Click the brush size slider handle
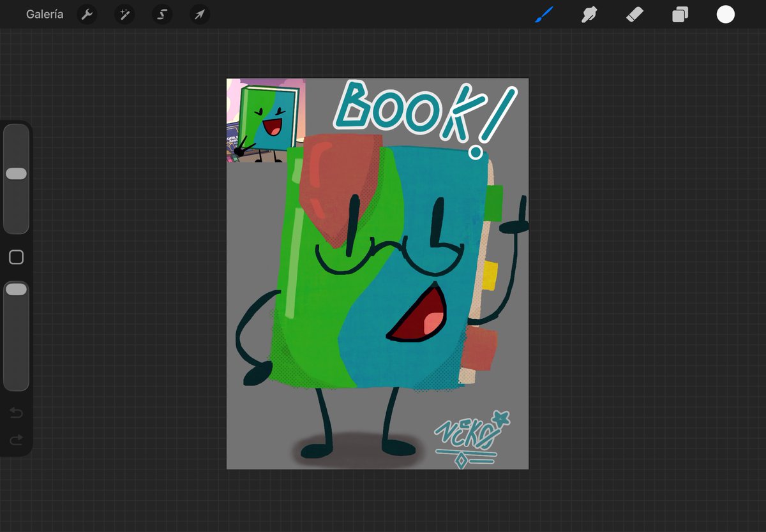The height and width of the screenshot is (532, 766). click(x=16, y=174)
